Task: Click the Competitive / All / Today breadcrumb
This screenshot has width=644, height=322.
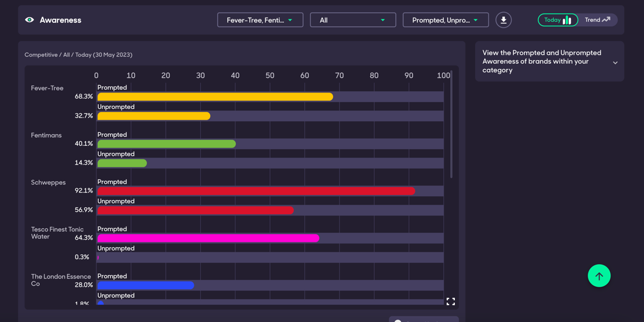Action: tap(78, 55)
